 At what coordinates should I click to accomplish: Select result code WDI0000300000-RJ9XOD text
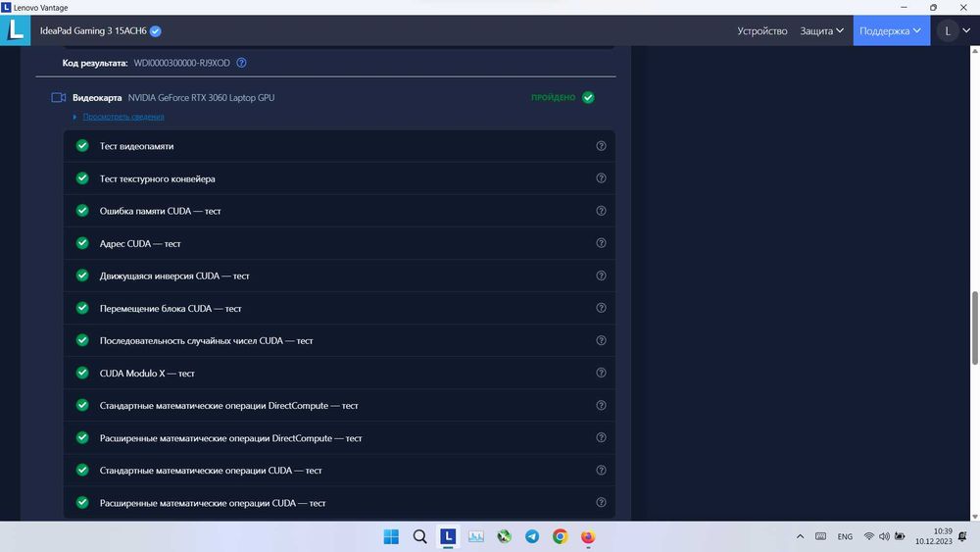182,63
